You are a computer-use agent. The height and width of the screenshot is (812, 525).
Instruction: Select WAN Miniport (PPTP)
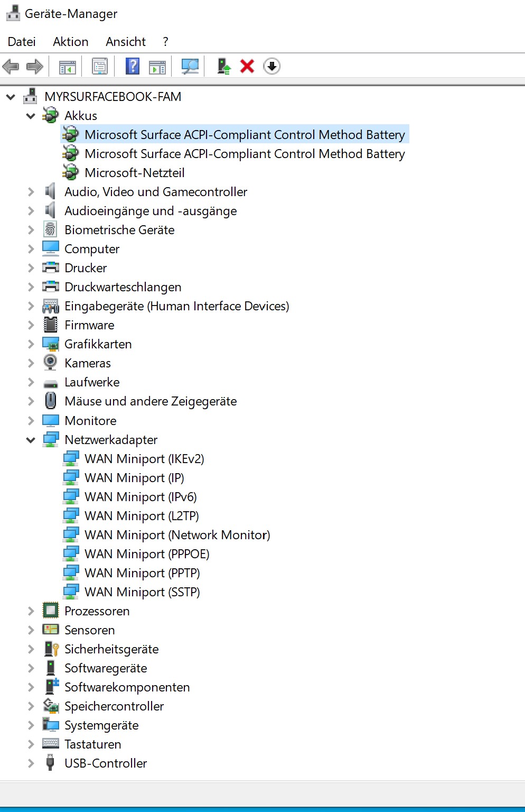point(142,573)
